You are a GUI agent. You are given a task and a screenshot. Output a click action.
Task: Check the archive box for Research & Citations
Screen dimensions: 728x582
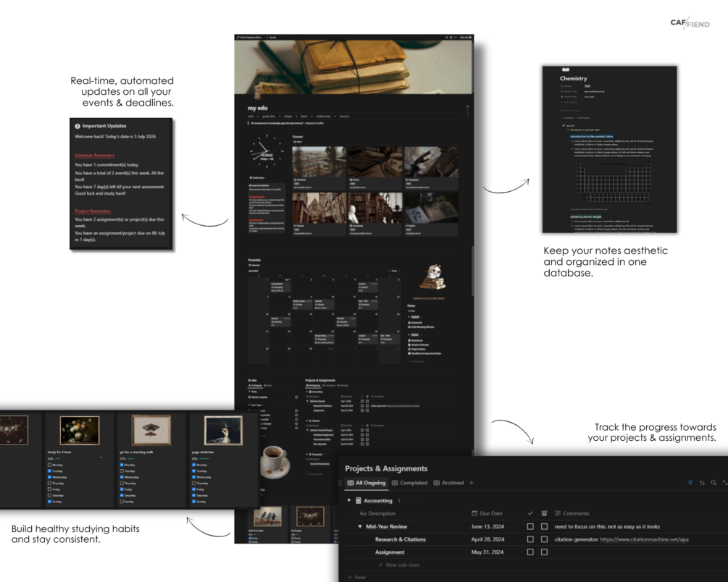(544, 539)
